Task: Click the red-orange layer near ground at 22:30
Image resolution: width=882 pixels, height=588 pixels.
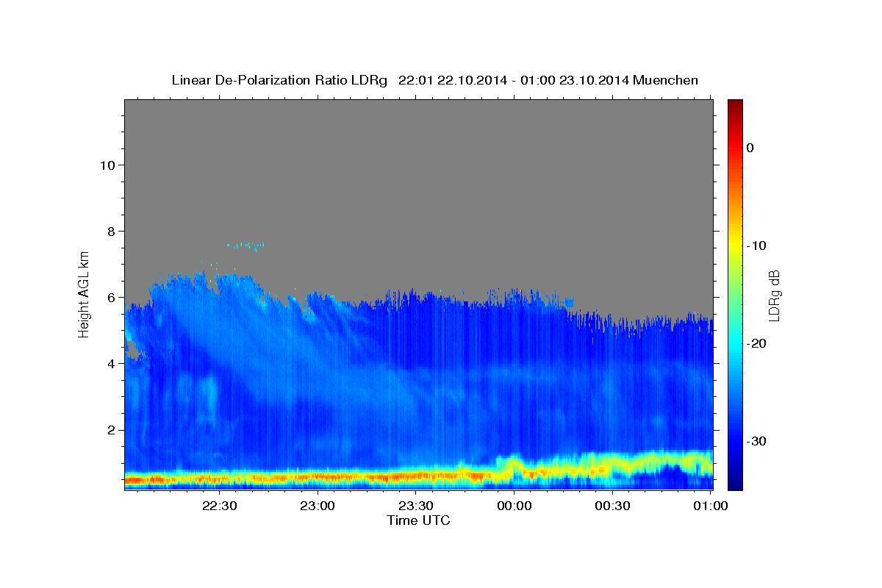Action: pyautogui.click(x=220, y=478)
